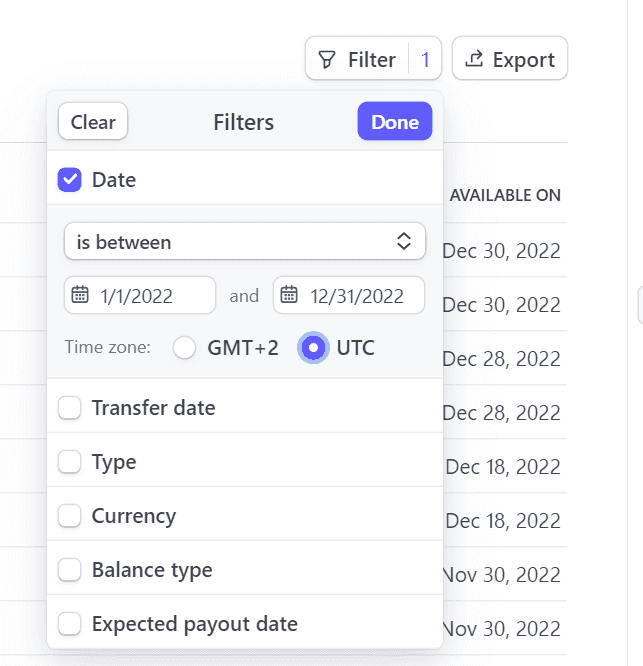Click the start date calendar icon
The image size is (643, 666).
click(x=80, y=295)
